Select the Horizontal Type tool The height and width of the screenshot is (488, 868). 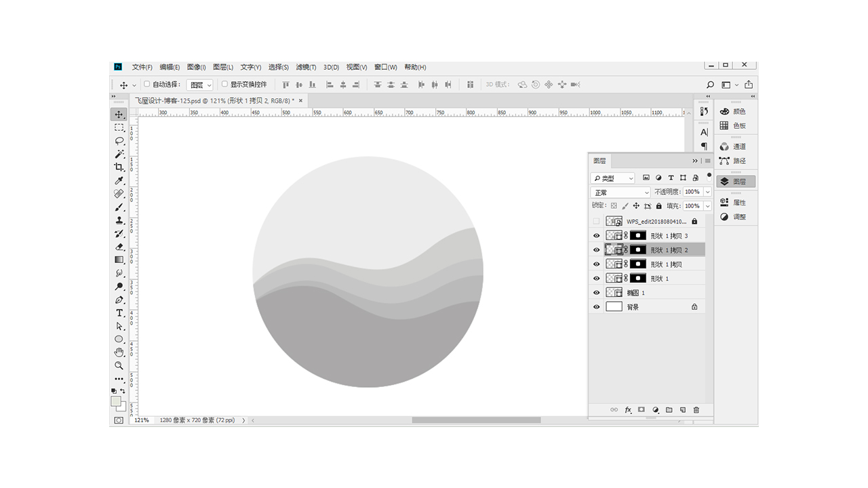pos(119,313)
